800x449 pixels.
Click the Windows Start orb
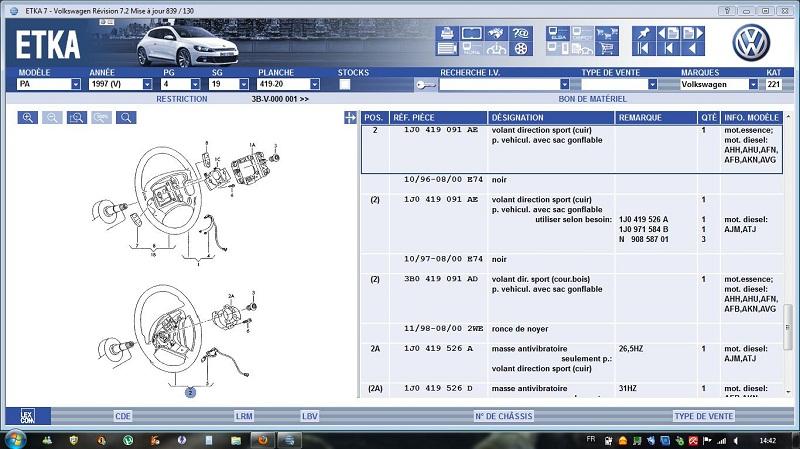[x=15, y=439]
